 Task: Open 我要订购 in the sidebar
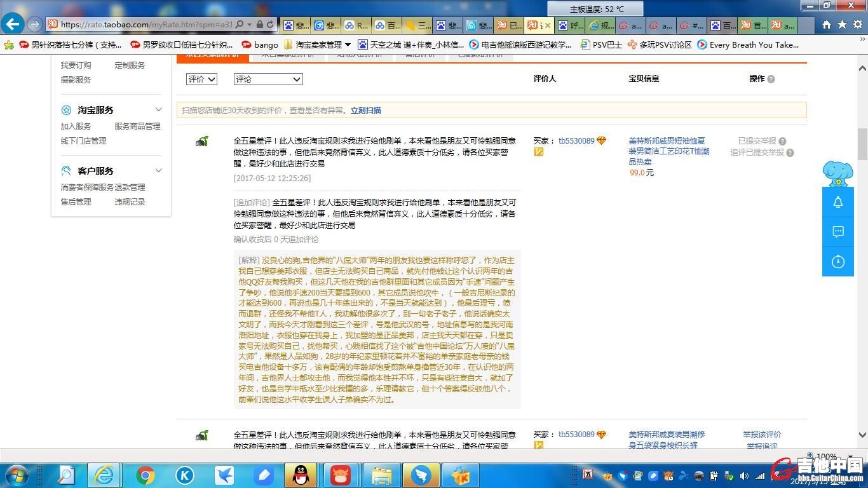coord(76,65)
